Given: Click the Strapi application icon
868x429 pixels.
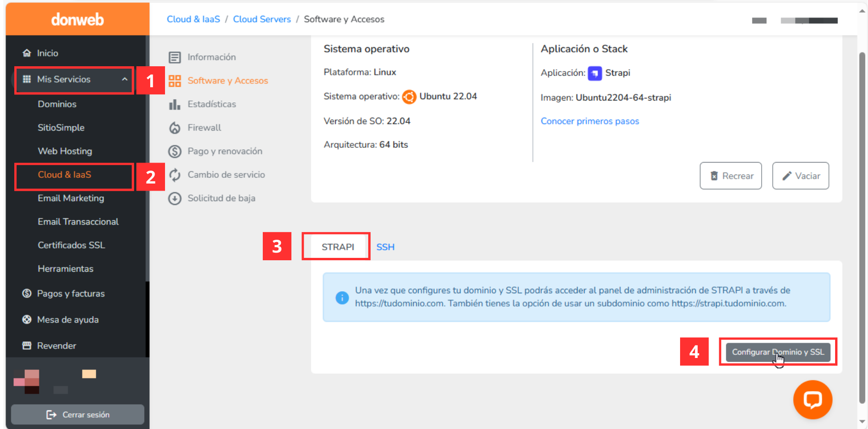Looking at the screenshot, I should pos(595,73).
